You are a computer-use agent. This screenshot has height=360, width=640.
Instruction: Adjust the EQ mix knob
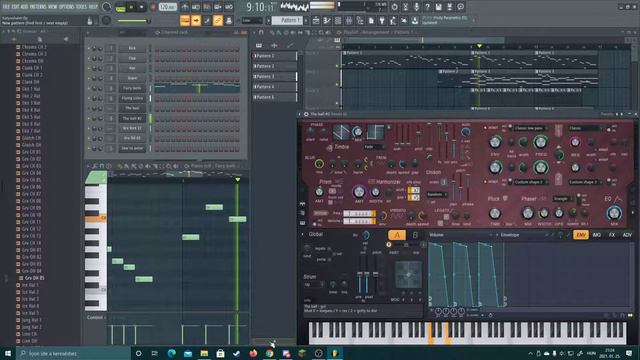pos(613,213)
